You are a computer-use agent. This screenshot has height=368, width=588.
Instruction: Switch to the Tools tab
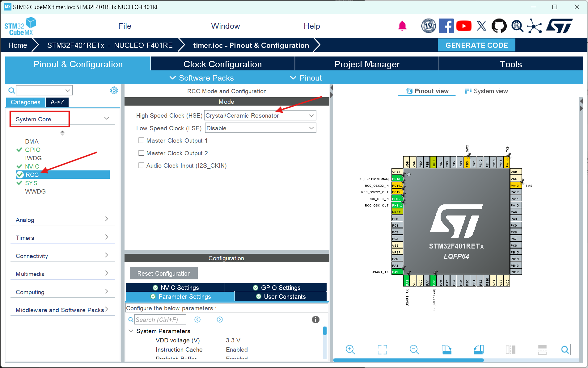click(x=511, y=64)
